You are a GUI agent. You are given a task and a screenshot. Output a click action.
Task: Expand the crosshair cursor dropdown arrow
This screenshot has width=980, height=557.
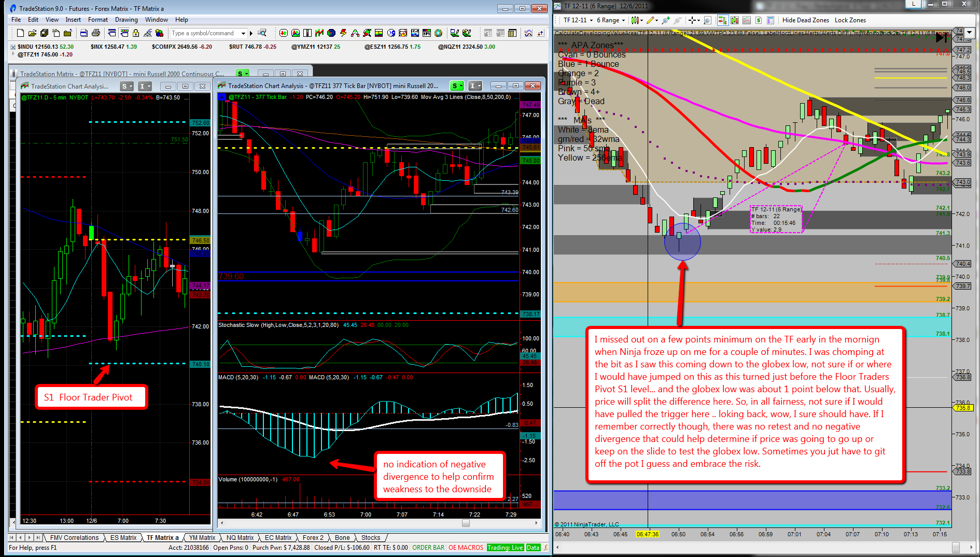tap(698, 21)
